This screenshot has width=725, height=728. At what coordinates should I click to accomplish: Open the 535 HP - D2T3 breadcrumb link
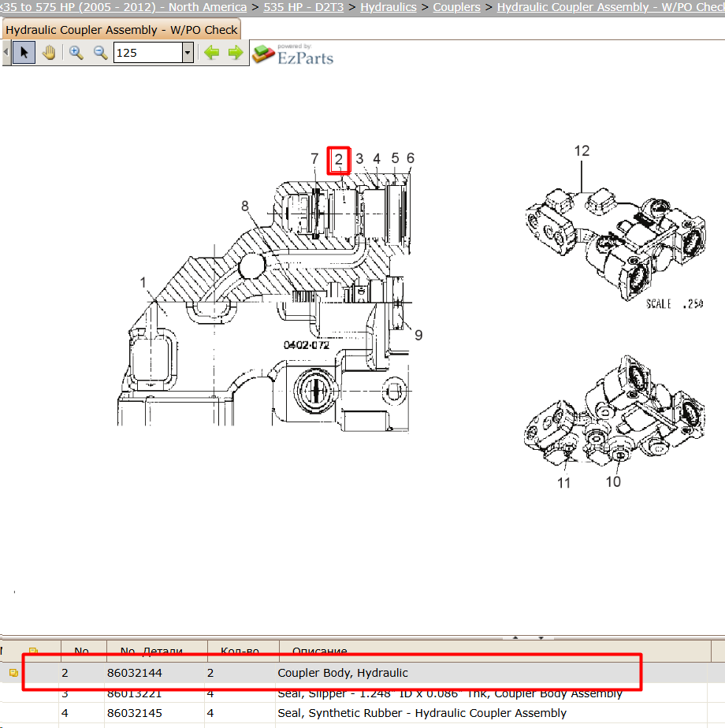click(x=303, y=7)
